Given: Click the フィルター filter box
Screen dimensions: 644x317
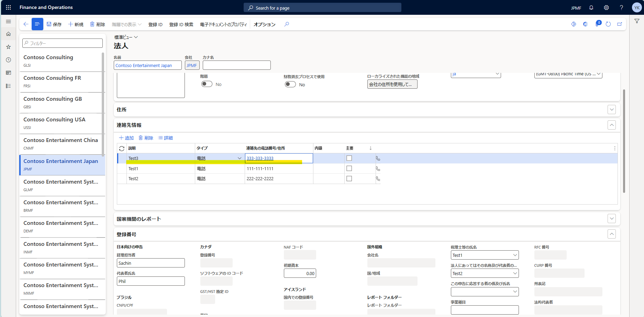Looking at the screenshot, I should click(x=63, y=43).
